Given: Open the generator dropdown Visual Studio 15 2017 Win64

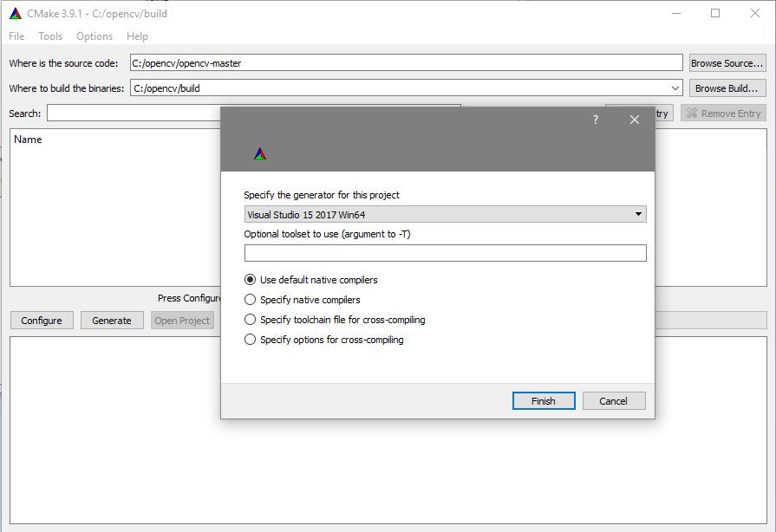Looking at the screenshot, I should 446,215.
